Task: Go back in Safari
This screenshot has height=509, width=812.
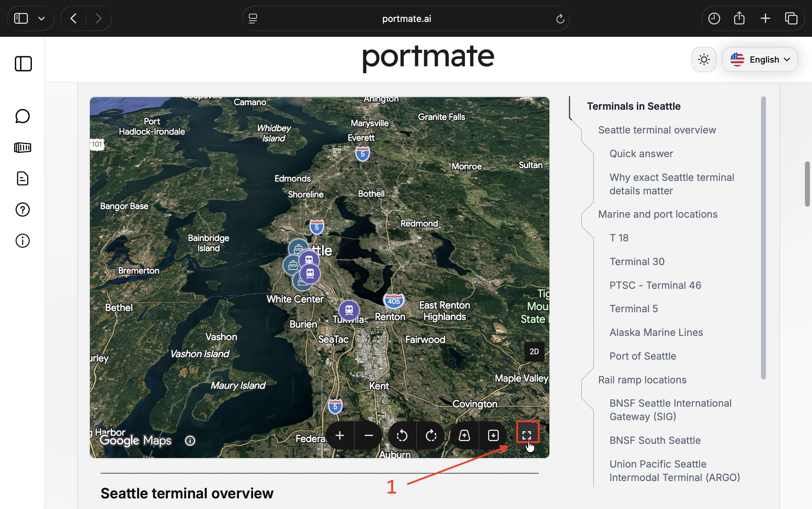Action: coord(74,18)
